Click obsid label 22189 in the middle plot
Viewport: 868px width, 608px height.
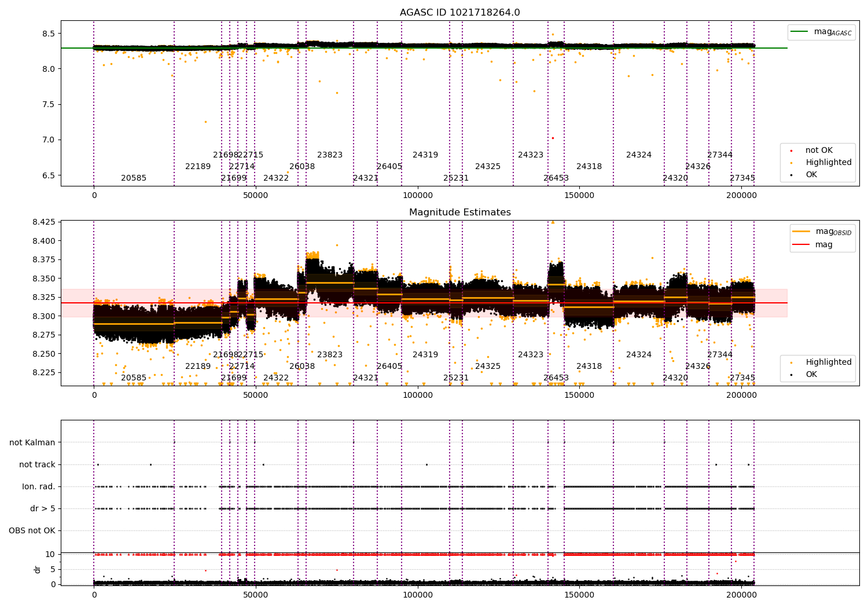tap(198, 367)
